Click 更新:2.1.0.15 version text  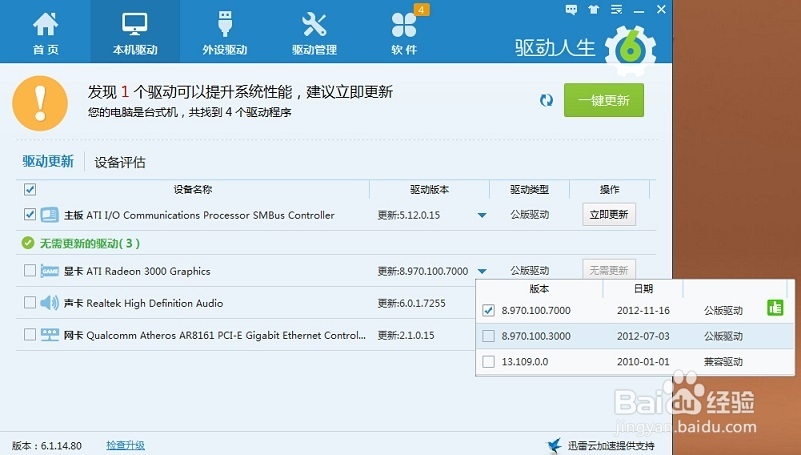[x=406, y=336]
